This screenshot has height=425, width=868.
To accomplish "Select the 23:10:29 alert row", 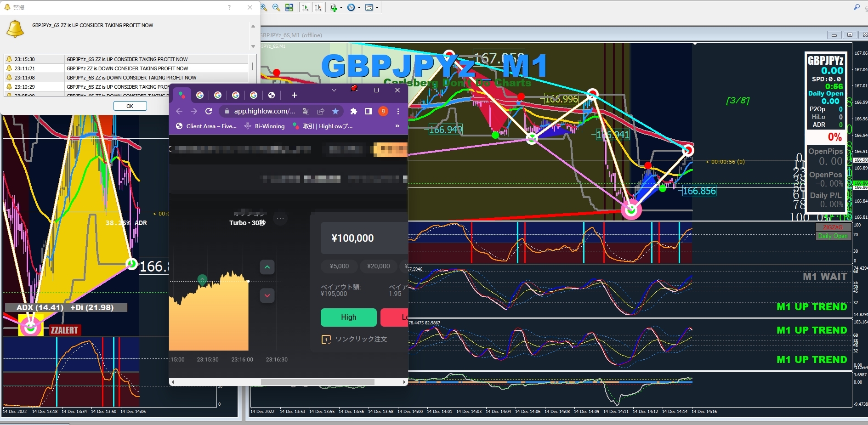I will pyautogui.click(x=87, y=87).
